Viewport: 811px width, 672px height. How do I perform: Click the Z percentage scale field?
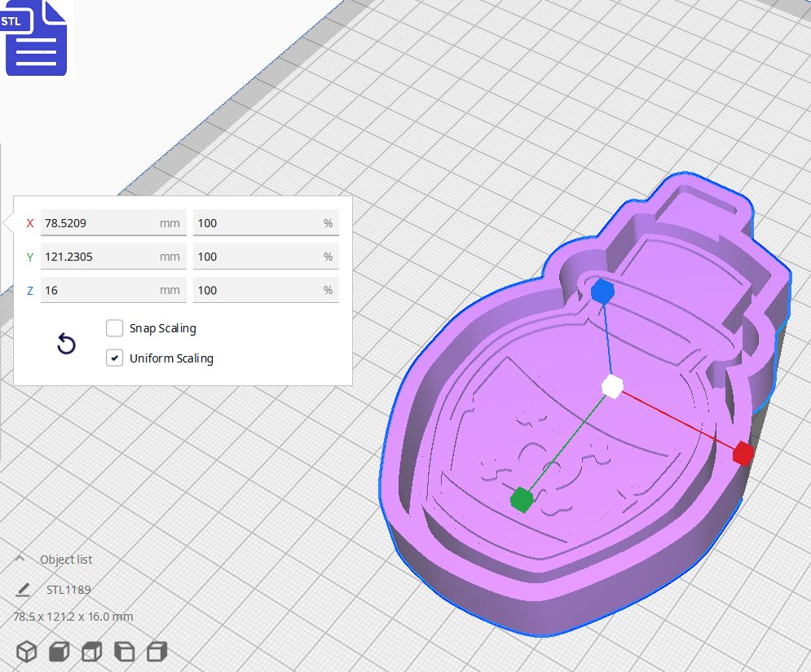[x=266, y=290]
